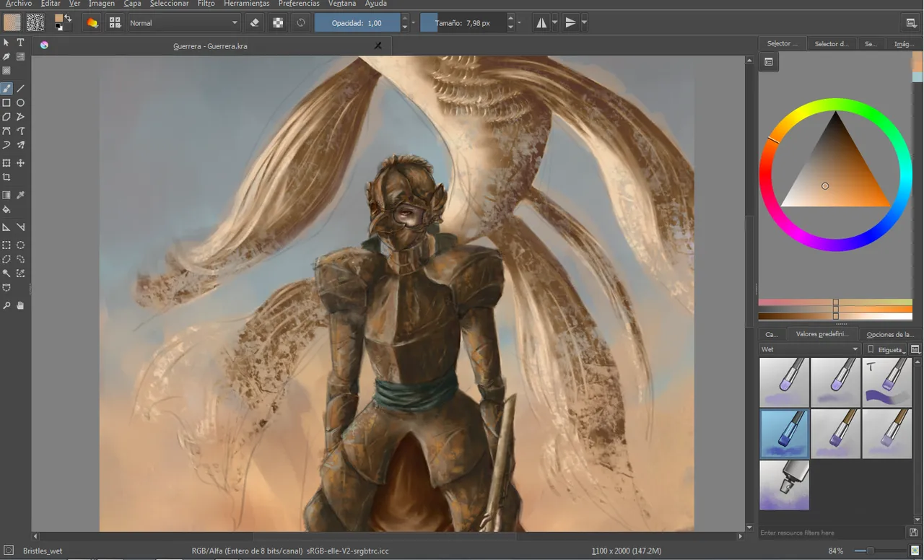Select the Measure tool
Screen dimensions: 924x560
click(x=21, y=227)
